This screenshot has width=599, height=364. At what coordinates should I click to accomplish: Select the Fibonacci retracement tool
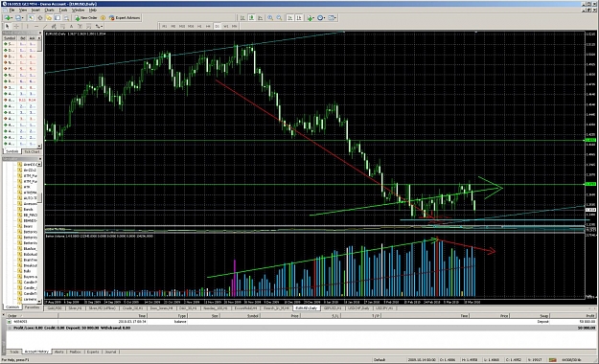coord(62,26)
